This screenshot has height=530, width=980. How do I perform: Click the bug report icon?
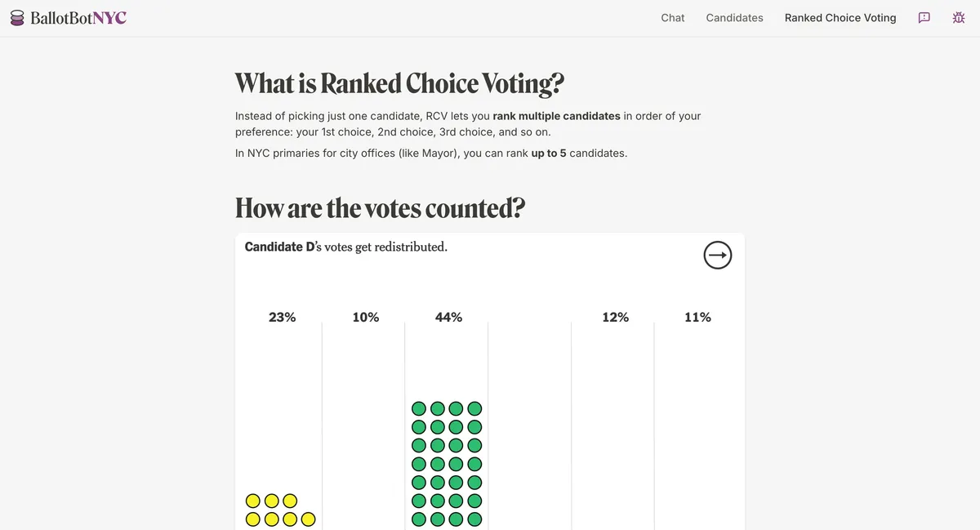(959, 18)
